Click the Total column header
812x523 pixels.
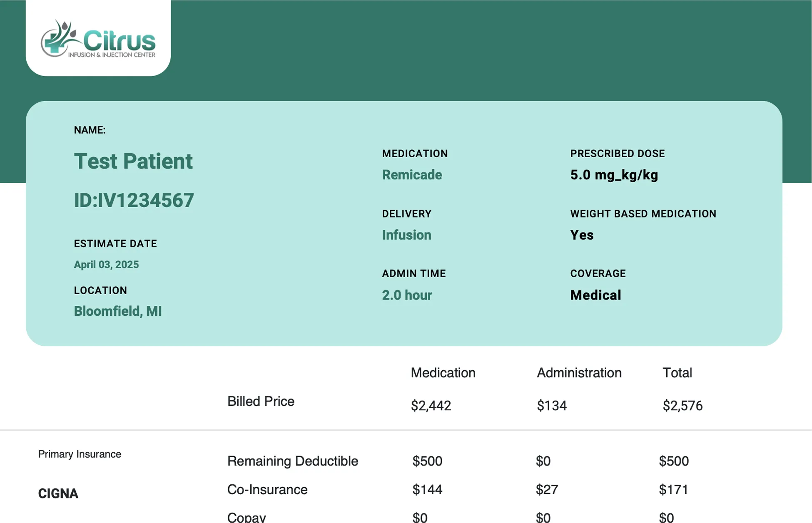677,373
